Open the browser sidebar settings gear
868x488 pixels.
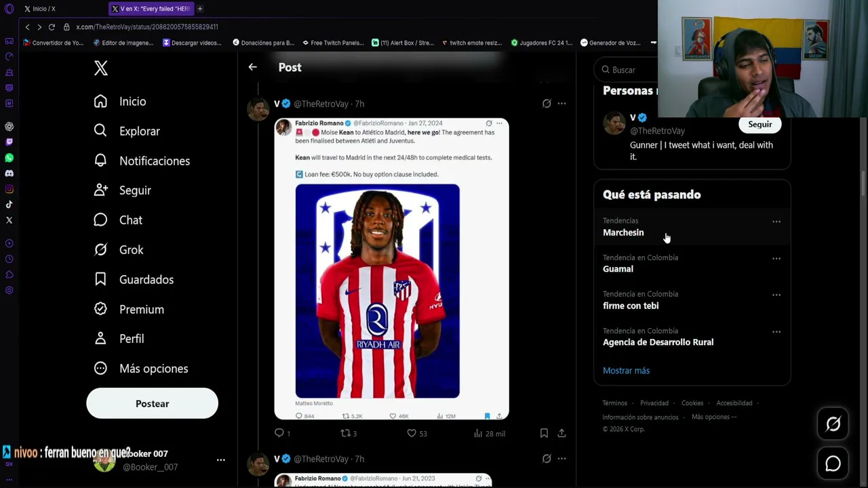point(9,290)
